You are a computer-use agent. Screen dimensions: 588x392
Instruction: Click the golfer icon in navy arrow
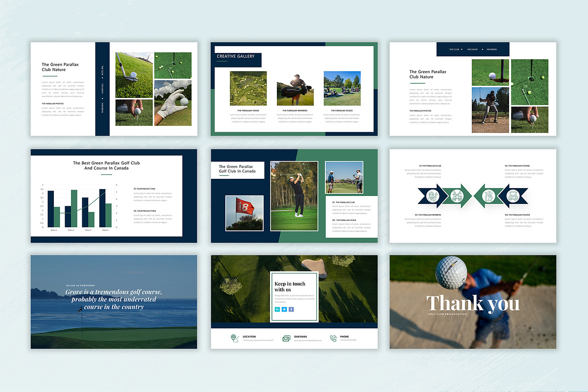click(x=432, y=196)
